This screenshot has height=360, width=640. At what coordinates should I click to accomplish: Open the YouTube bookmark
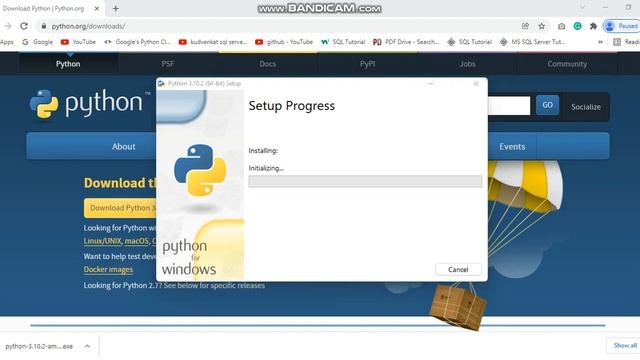(x=78, y=42)
